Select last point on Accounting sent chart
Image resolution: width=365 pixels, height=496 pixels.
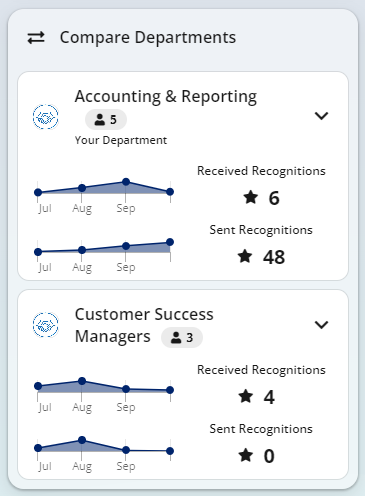point(170,242)
